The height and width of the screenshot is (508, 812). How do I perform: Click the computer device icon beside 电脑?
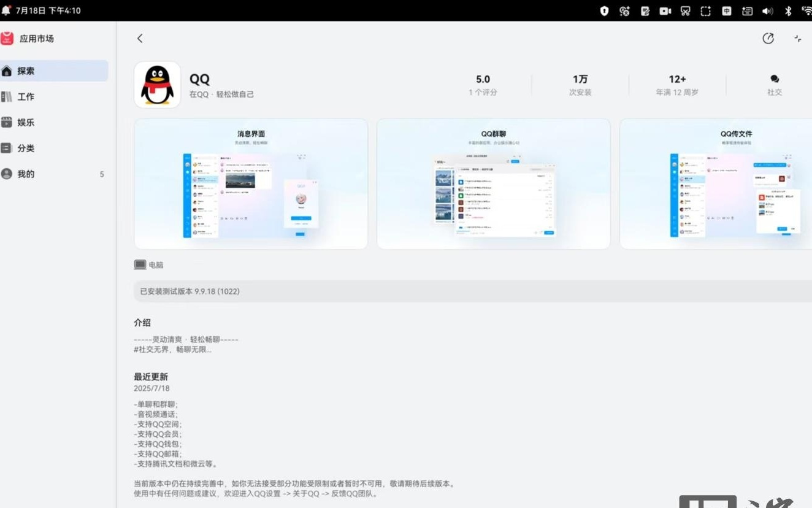140,265
